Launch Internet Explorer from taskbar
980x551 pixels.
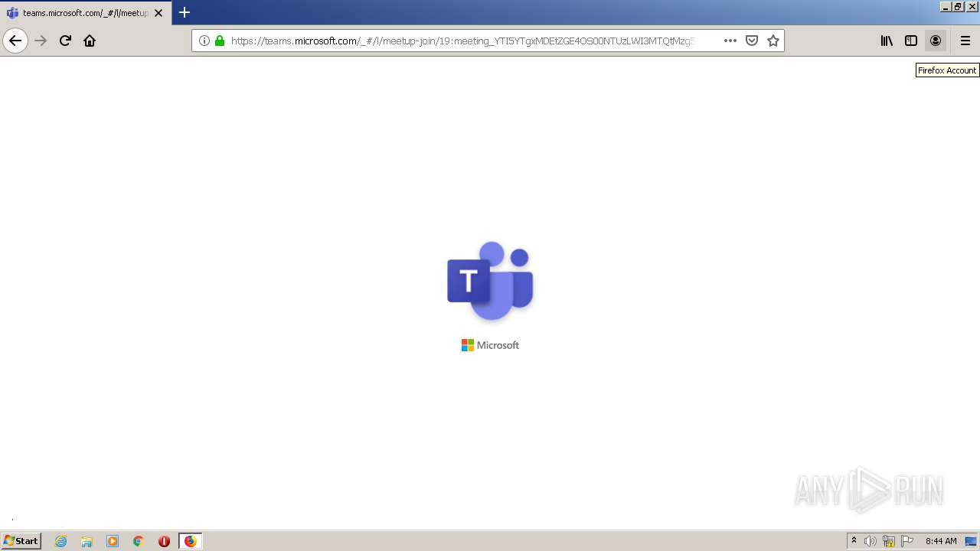pyautogui.click(x=61, y=541)
